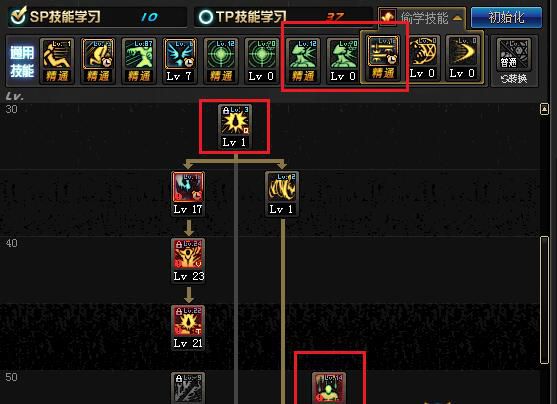557x404 pixels.
Task: Click the skill tree vertical scrollbar thumb
Action: click(544, 300)
